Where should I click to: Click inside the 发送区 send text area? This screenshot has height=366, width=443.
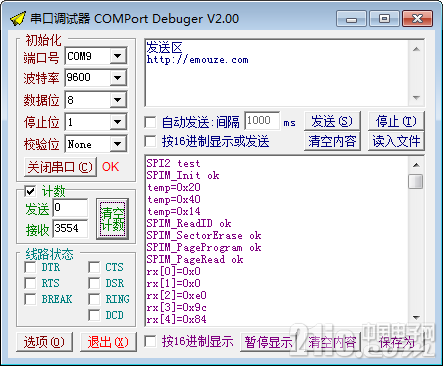pyautogui.click(x=277, y=73)
